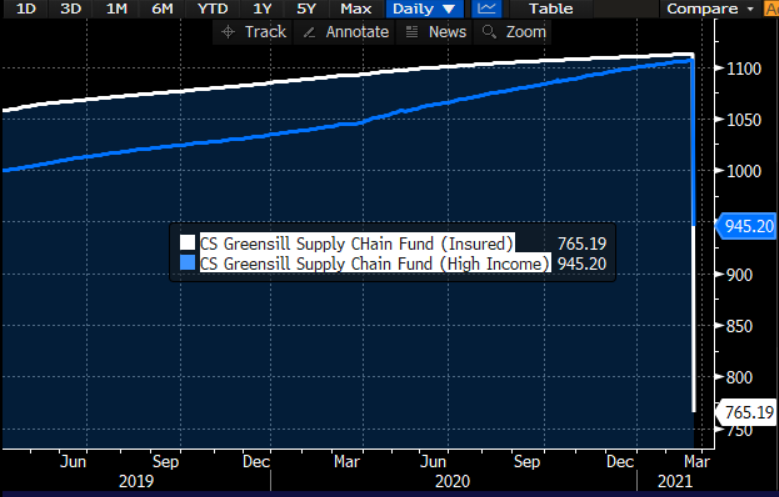Click the Jun label above 2019
The width and height of the screenshot is (779, 497).
coord(73,462)
